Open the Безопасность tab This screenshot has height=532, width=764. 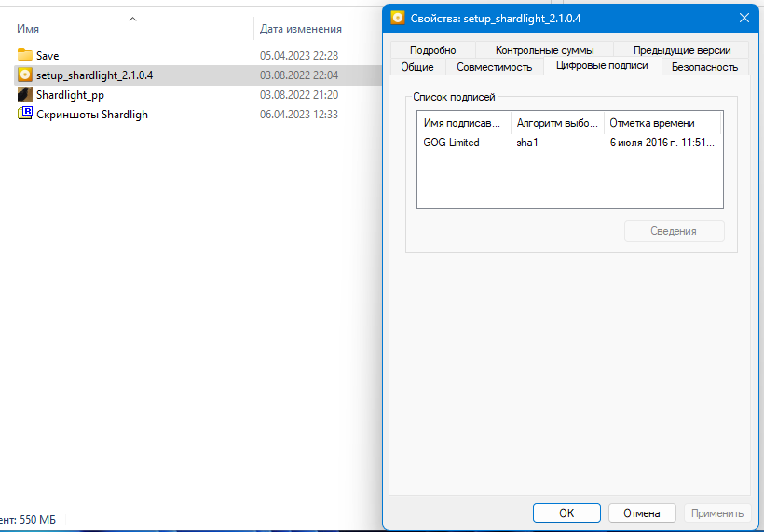(x=704, y=67)
